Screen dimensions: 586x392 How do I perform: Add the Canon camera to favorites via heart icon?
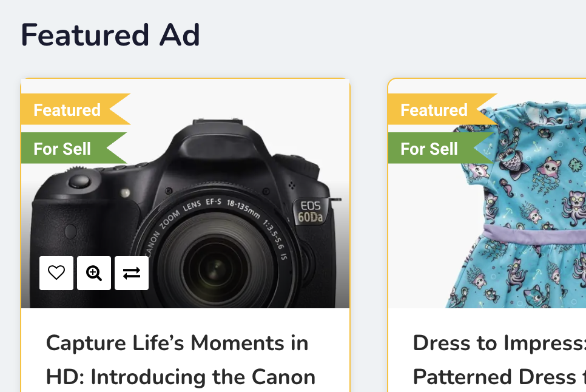click(56, 273)
